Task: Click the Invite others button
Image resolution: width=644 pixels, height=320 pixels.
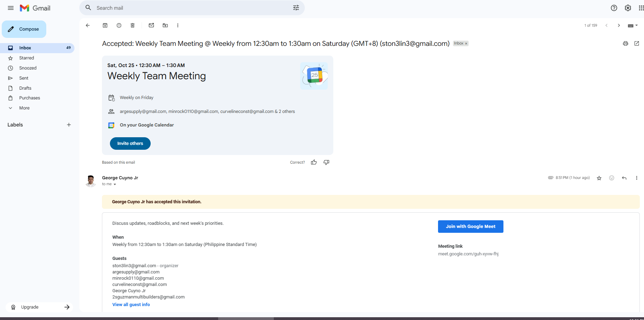Action: [x=130, y=143]
